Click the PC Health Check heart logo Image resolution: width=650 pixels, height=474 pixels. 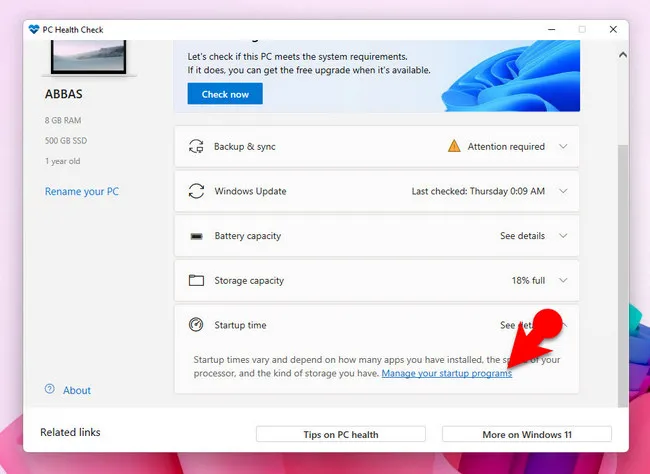click(x=35, y=30)
